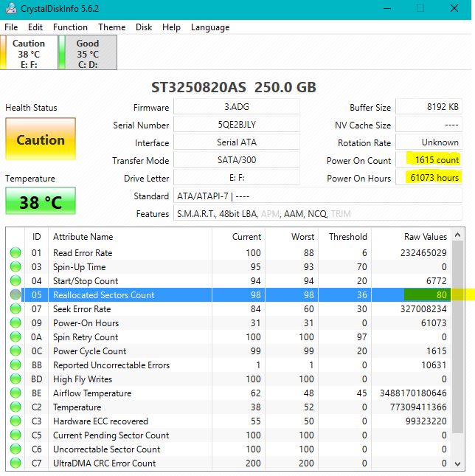
Task: Click status circle for Uncorrectable Sector Count
Action: click(x=15, y=449)
